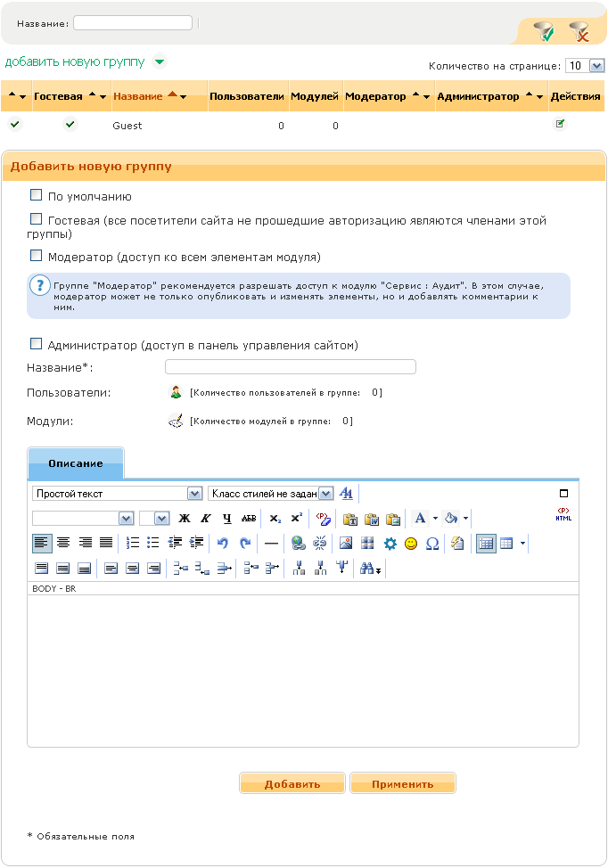Viewport: 608px width, 868px height.
Task: Insert a smiley emoticon
Action: pos(411,543)
